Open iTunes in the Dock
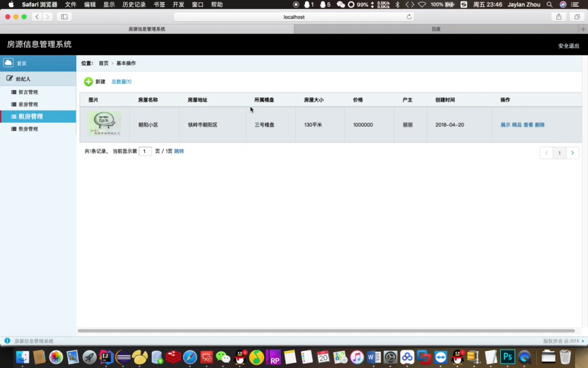Image resolution: width=588 pixels, height=368 pixels. coord(357,357)
